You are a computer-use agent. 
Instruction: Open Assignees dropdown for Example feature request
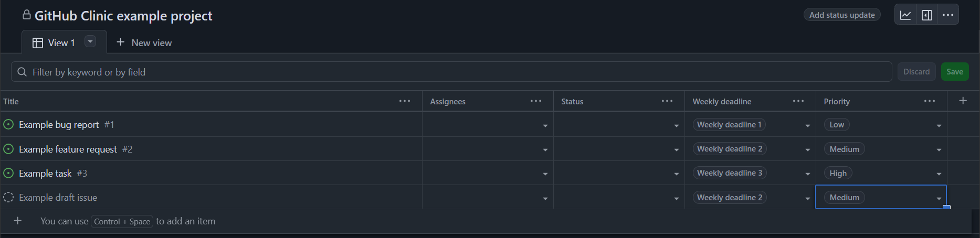545,149
